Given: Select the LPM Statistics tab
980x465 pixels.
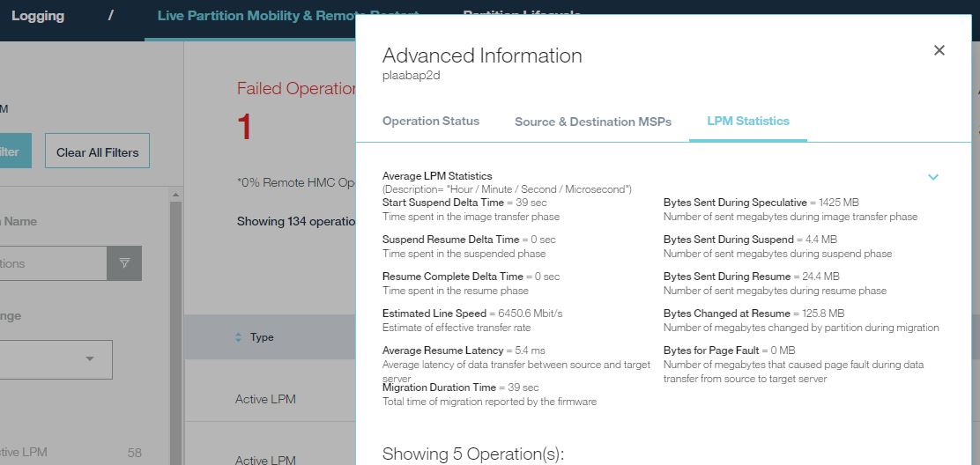Looking at the screenshot, I should (748, 121).
